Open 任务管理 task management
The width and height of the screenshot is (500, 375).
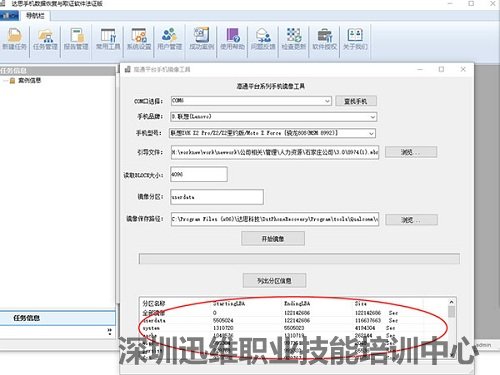coord(45,39)
